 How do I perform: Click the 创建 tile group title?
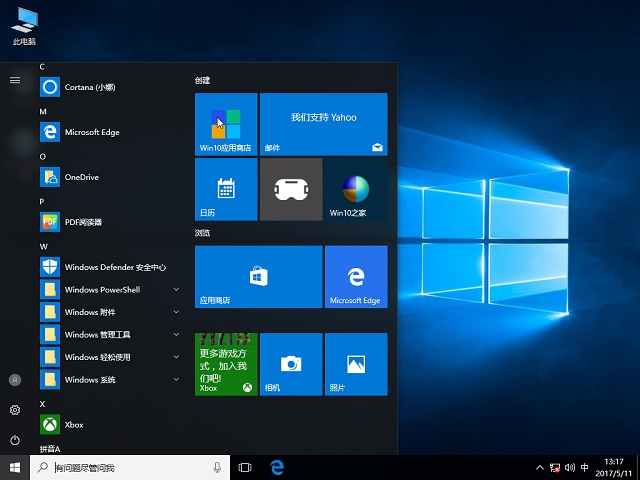click(202, 80)
